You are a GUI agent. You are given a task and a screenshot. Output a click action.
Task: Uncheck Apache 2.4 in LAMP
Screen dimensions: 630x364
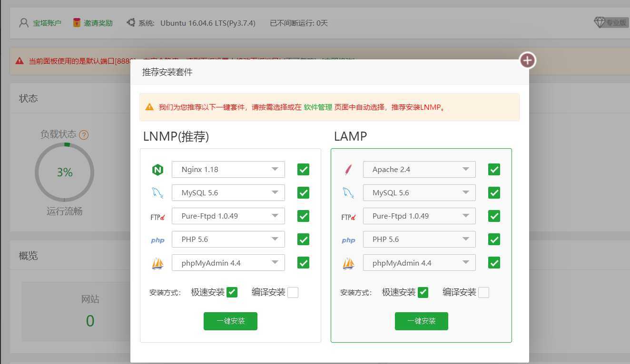tap(494, 170)
